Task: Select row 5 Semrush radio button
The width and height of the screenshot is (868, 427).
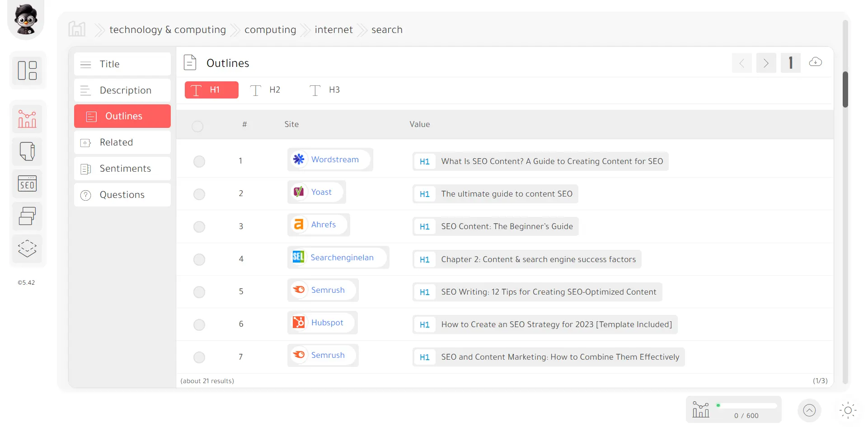Action: pyautogui.click(x=199, y=292)
